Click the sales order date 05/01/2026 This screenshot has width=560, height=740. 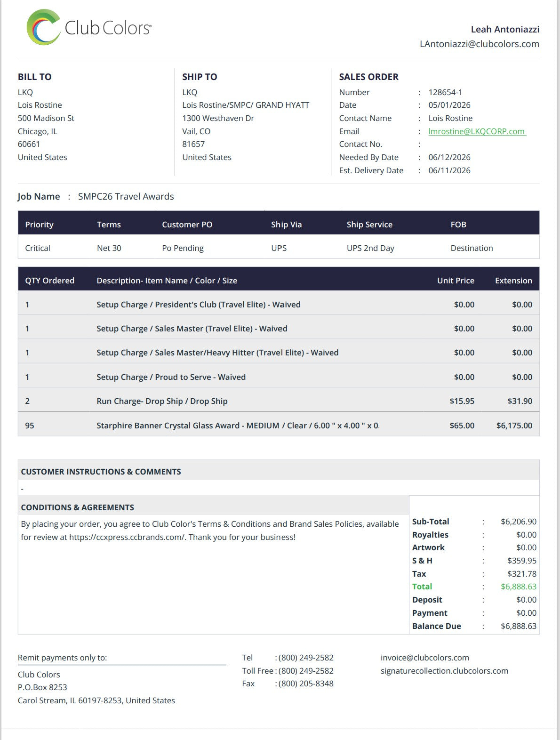click(x=449, y=105)
